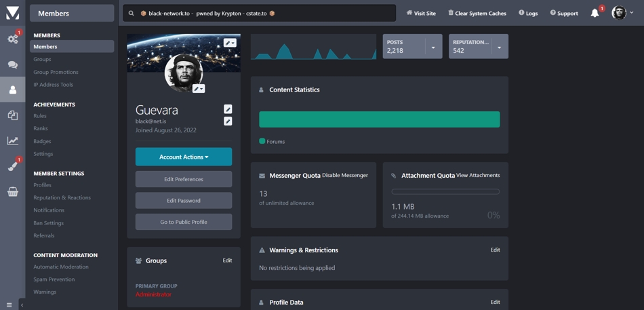Open the Pages documents icon in sidebar
The image size is (644, 310).
(x=12, y=115)
